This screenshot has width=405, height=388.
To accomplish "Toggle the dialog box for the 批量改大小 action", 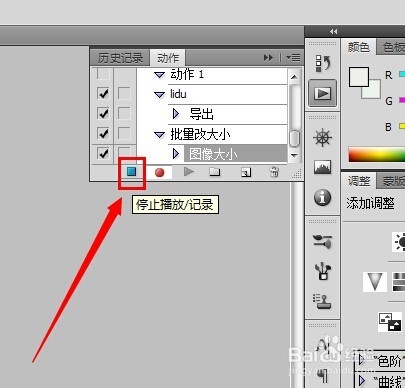I will (x=124, y=133).
